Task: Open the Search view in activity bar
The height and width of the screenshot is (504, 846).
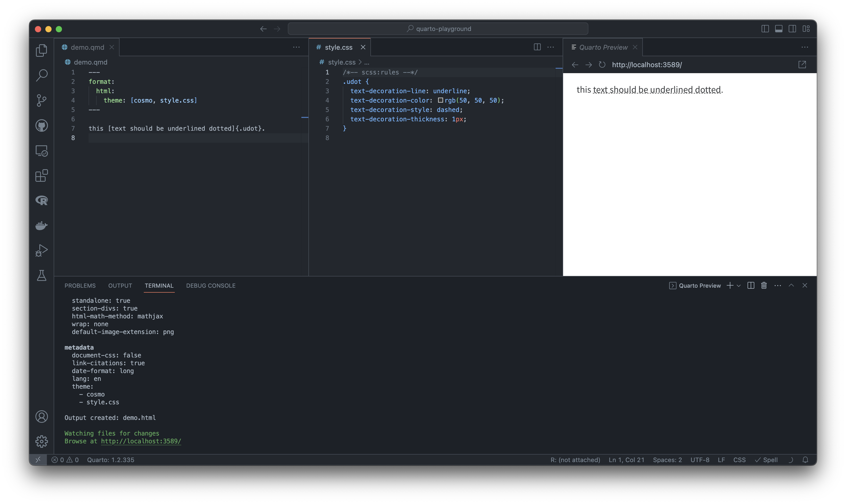Action: tap(41, 75)
